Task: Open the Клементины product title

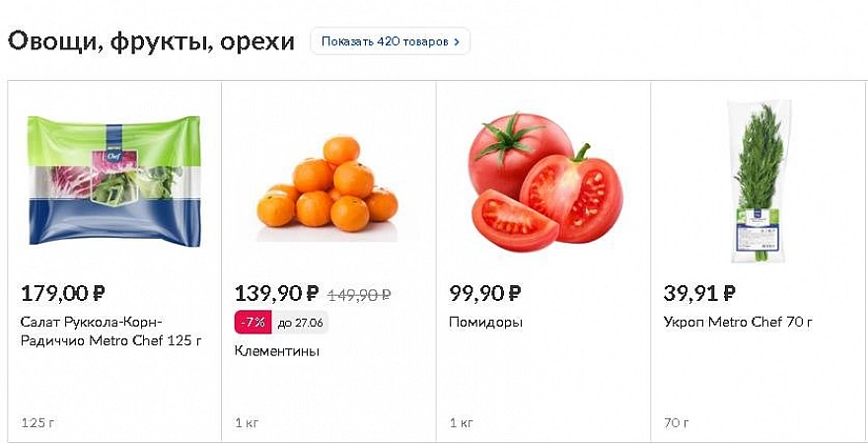Action: [277, 350]
